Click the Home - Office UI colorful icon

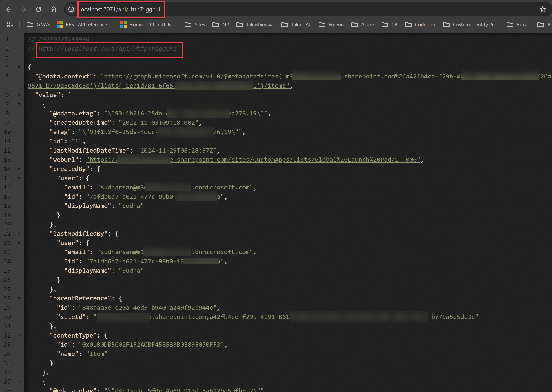(124, 24)
